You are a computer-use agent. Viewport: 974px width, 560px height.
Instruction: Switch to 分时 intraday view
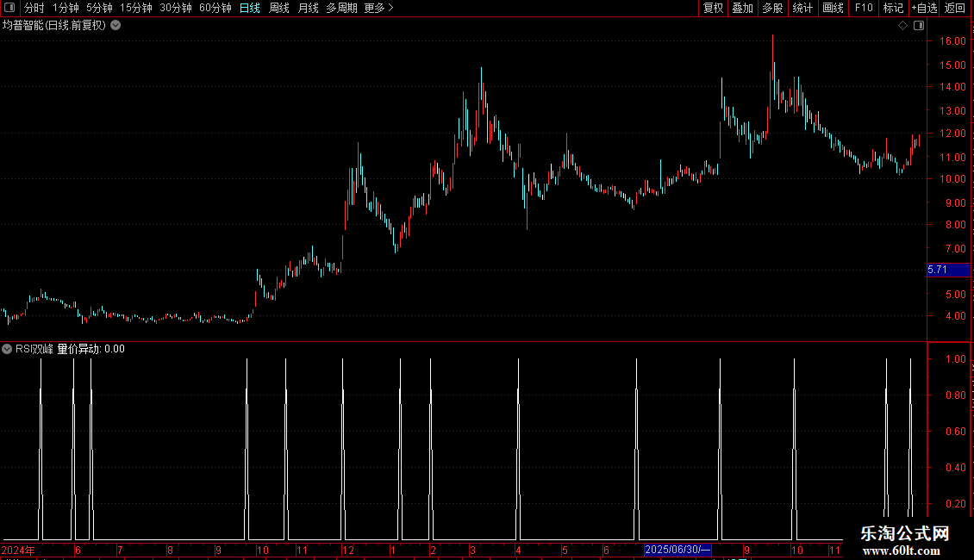click(x=34, y=8)
